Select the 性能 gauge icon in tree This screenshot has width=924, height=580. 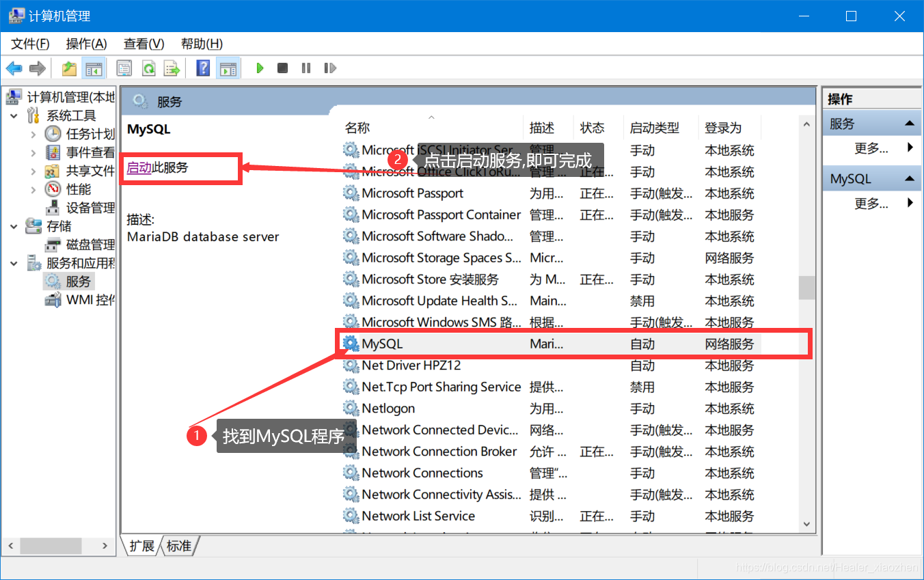pyautogui.click(x=53, y=189)
